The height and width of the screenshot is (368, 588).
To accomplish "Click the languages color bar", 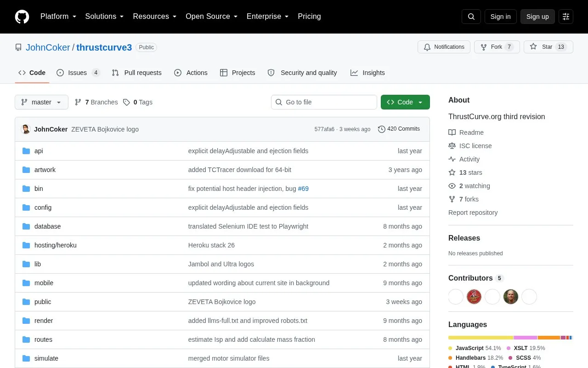I will [x=511, y=338].
